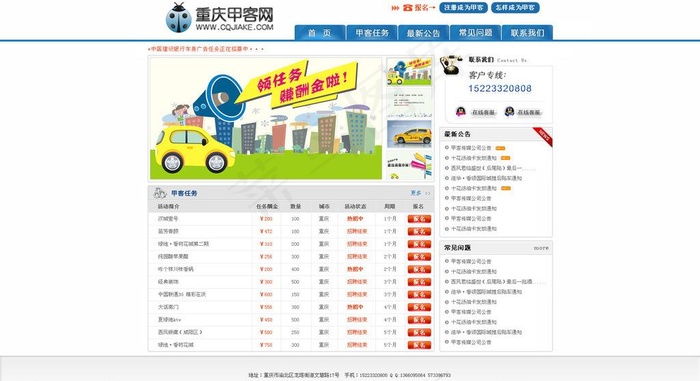Click 报名 for the ¥500 task row
Screen dimensions: 700x381
pyautogui.click(x=419, y=332)
